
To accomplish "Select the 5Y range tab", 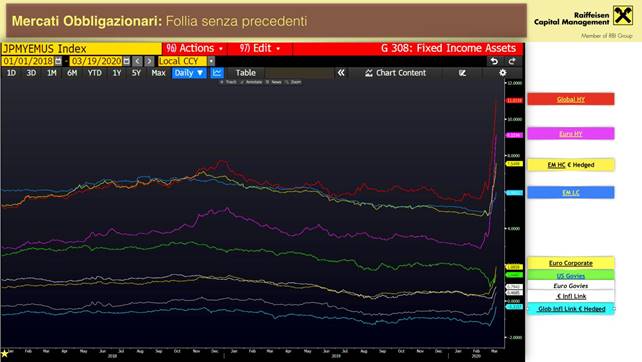I will click(x=136, y=73).
